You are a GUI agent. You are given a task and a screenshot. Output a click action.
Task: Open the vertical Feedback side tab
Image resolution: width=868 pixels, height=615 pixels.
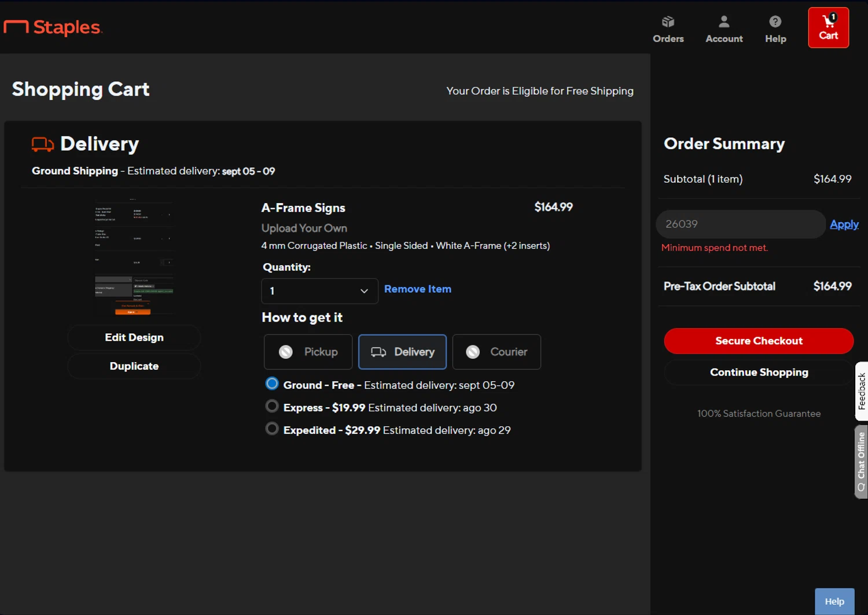tap(861, 391)
